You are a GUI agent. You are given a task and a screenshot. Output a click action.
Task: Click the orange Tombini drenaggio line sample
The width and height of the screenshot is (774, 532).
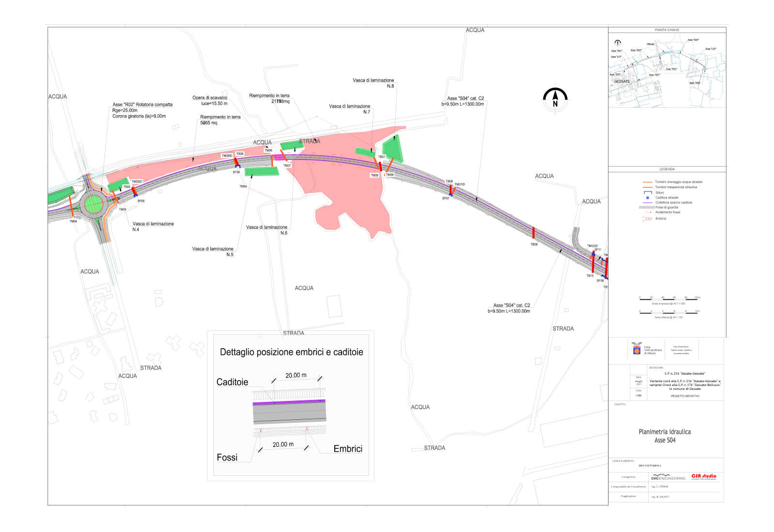point(647,182)
